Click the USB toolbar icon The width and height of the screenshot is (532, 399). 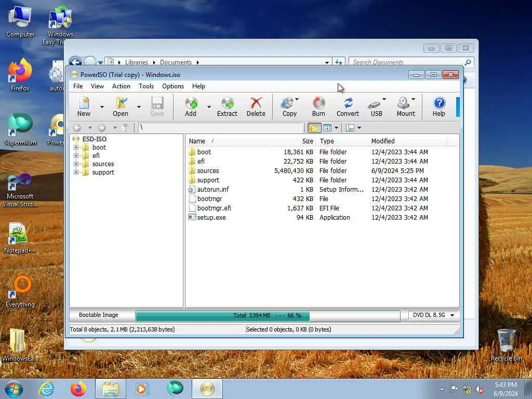tap(376, 107)
